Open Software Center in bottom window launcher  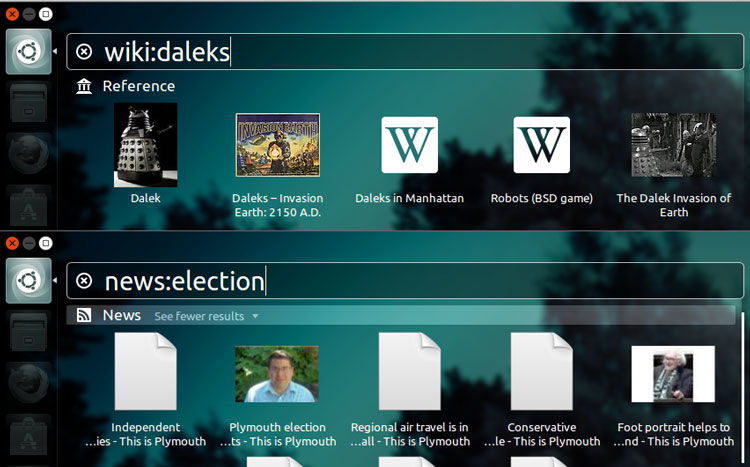click(29, 435)
